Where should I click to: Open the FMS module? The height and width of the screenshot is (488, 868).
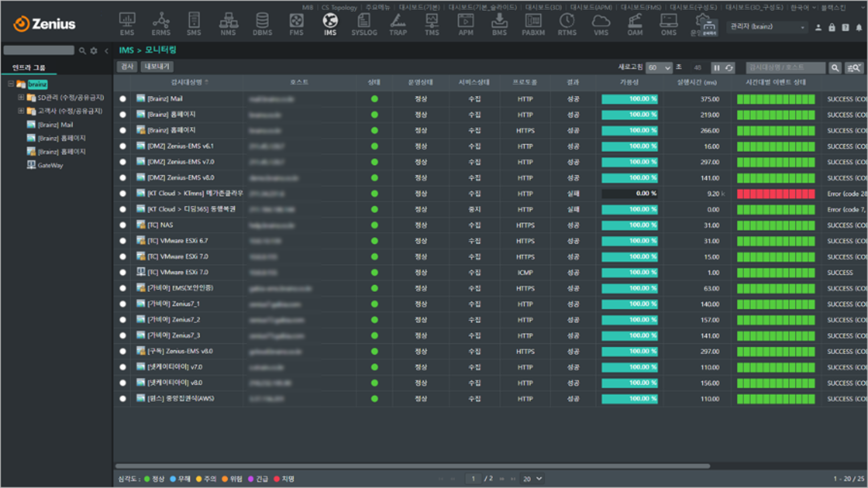coord(296,24)
